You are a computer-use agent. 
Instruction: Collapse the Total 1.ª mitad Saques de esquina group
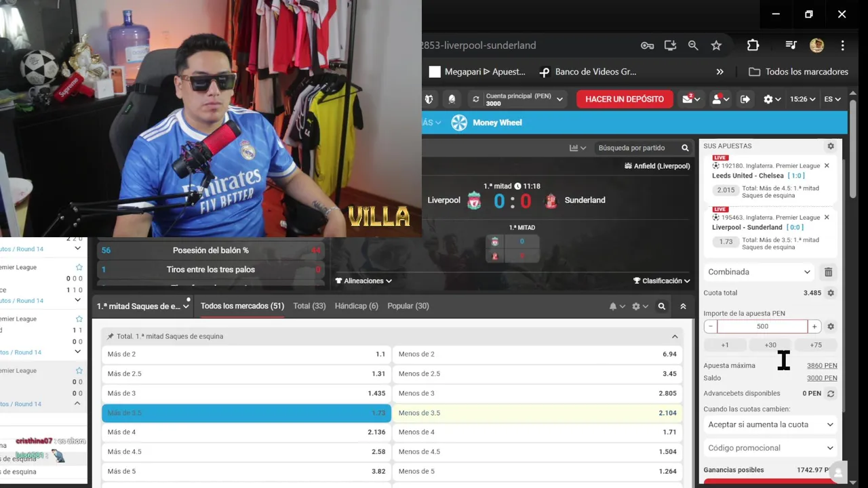tap(675, 336)
